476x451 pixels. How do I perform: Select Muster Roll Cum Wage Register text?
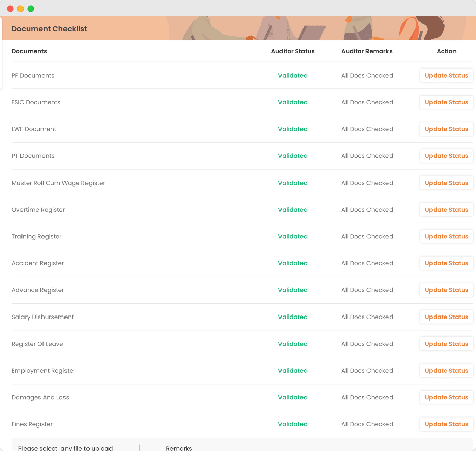[x=58, y=183]
